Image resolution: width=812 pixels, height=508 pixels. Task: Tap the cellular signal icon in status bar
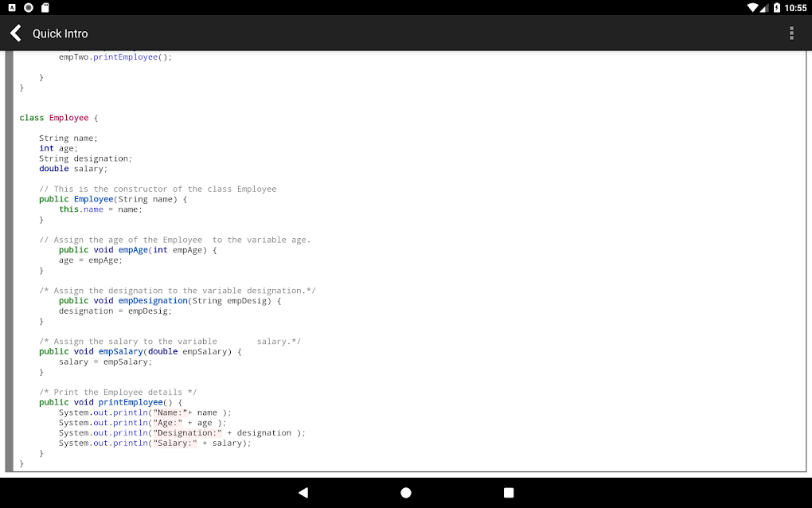click(764, 7)
